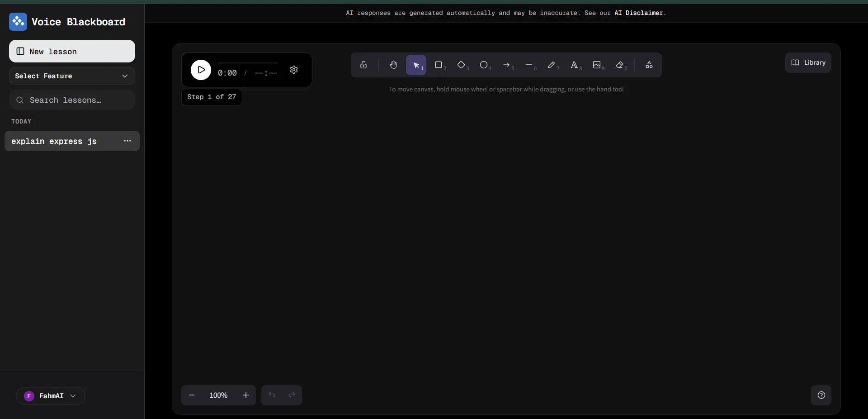Open the AI Disclaimer link
The width and height of the screenshot is (868, 419).
(638, 13)
